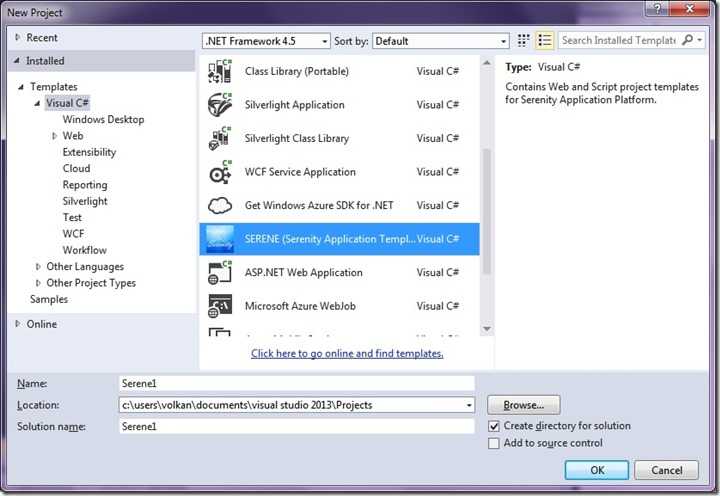This screenshot has width=720, height=496.
Task: Click the Browse... button
Action: click(x=523, y=405)
